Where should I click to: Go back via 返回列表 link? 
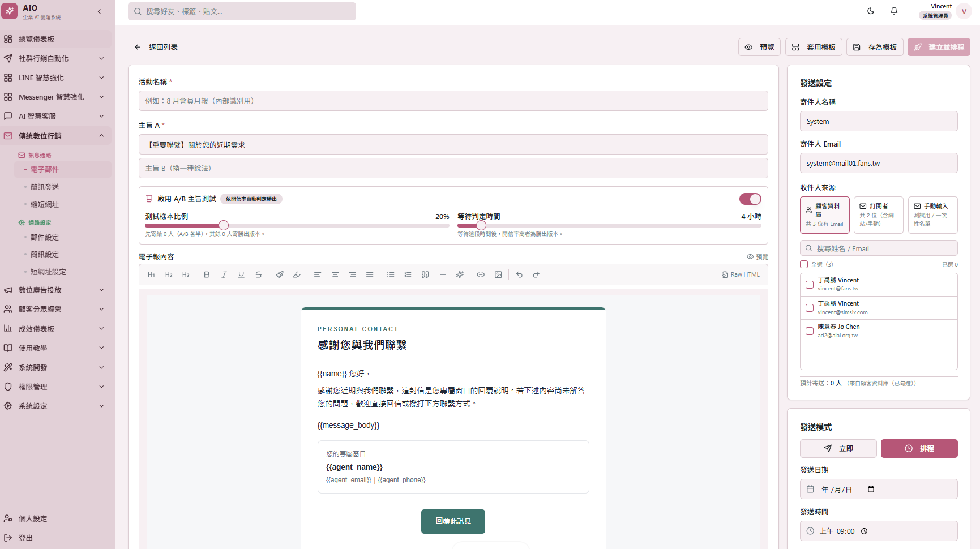tap(156, 47)
